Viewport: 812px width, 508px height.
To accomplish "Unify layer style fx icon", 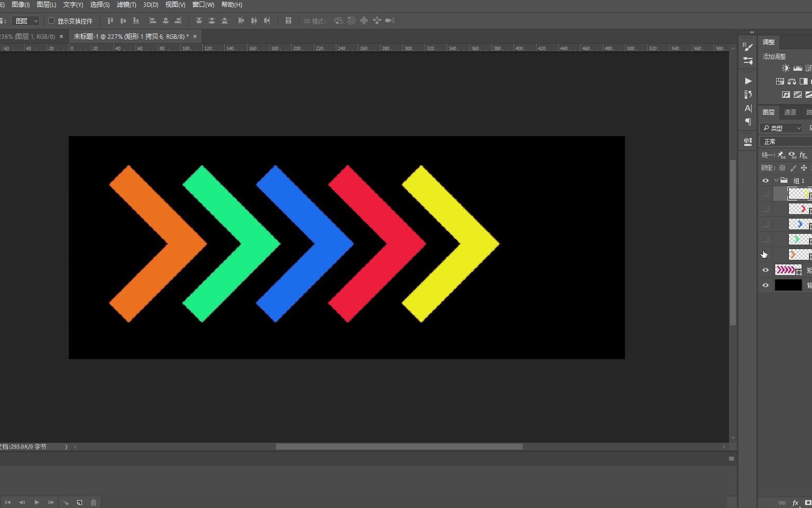I will click(x=803, y=155).
